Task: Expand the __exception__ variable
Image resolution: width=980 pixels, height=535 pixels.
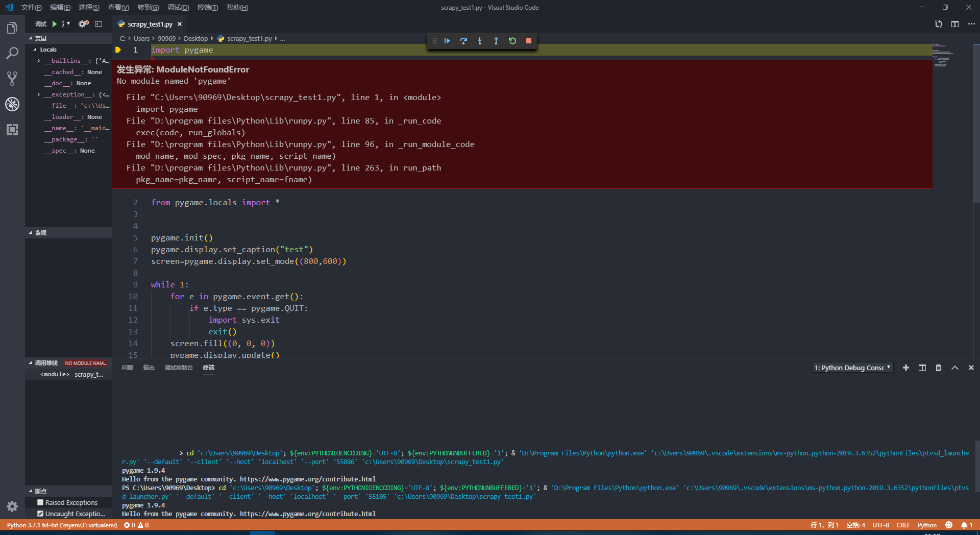Action: (x=38, y=94)
